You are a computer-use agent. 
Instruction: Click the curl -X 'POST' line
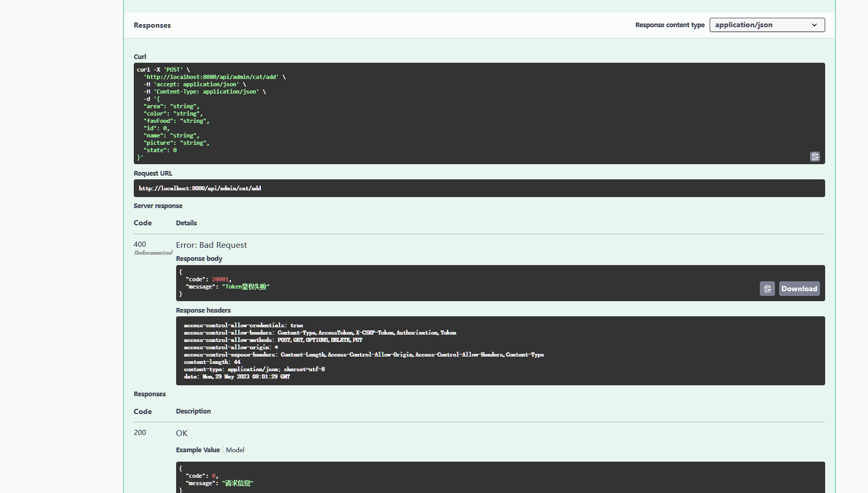(x=164, y=70)
